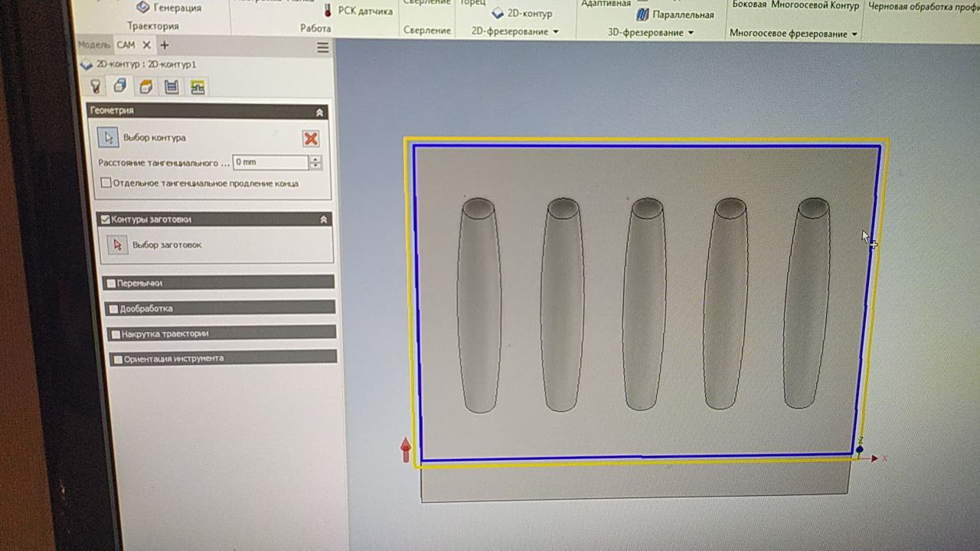Click the Работа ribbon group label
This screenshot has width=980, height=551.
315,28
